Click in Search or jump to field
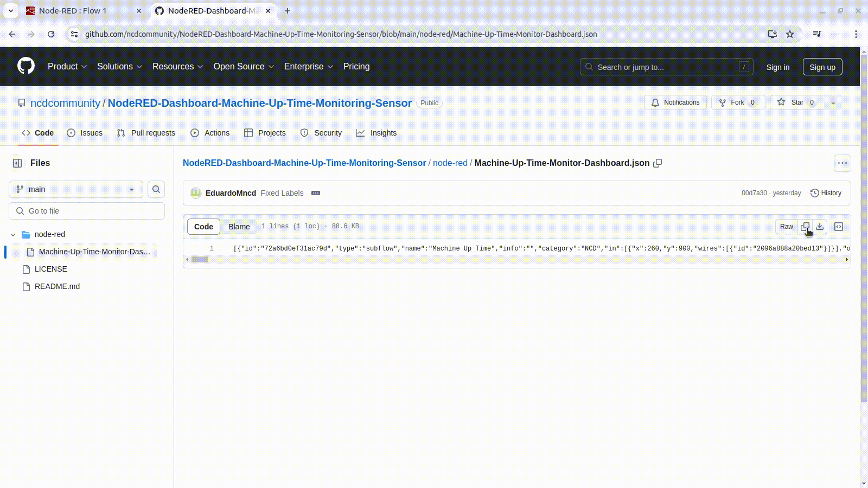The image size is (868, 488). coord(667,67)
